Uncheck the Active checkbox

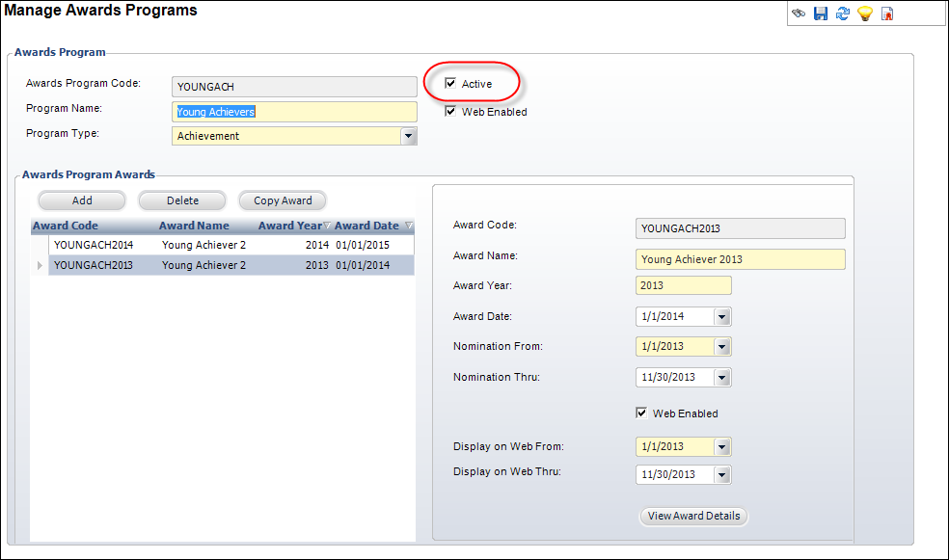pyautogui.click(x=450, y=84)
